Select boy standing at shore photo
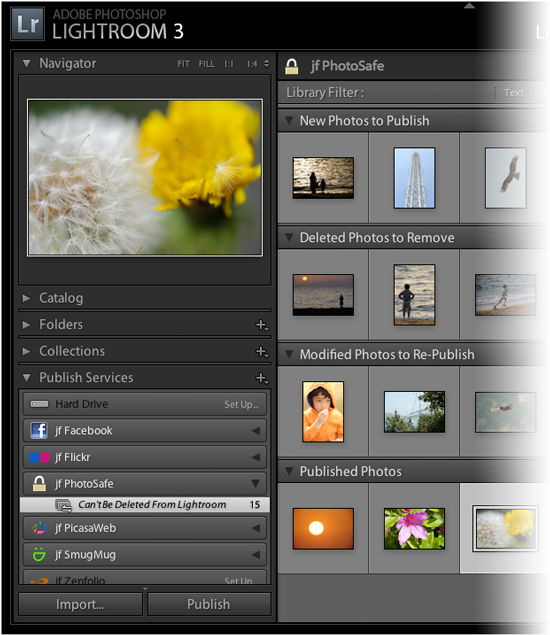Screen dimensions: 550x635 click(414, 295)
